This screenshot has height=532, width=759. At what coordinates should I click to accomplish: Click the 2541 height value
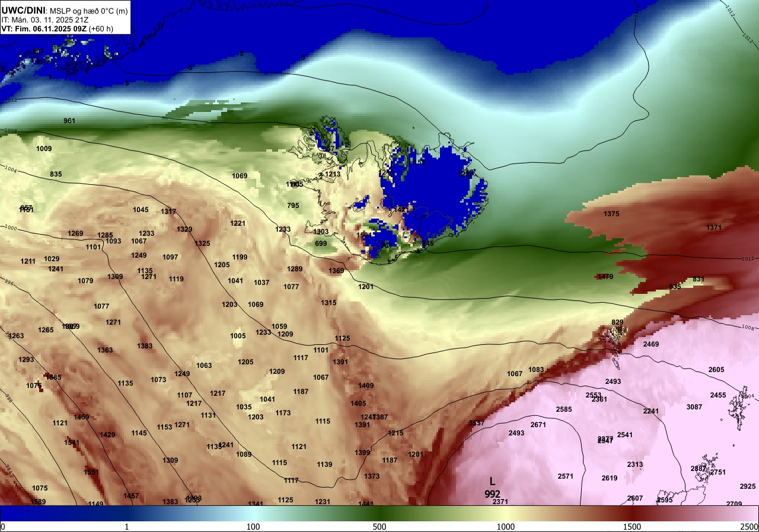[x=625, y=435]
